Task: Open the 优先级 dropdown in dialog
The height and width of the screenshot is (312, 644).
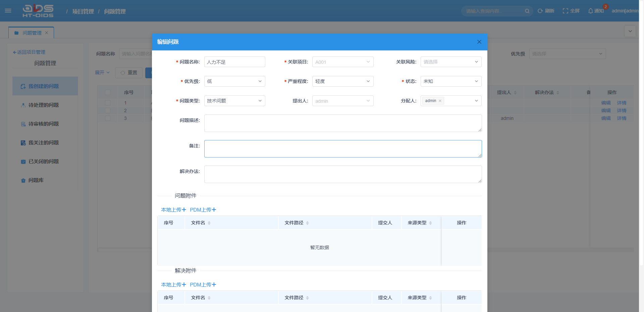Action: click(235, 81)
